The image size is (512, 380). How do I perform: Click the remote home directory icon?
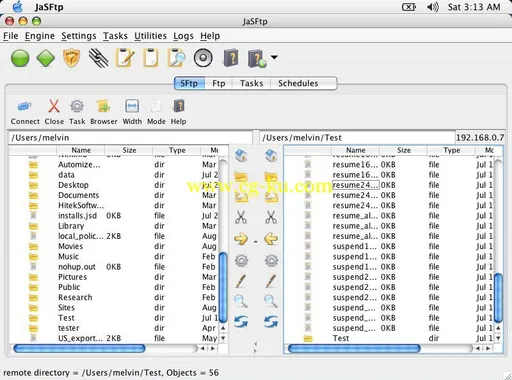click(x=271, y=156)
